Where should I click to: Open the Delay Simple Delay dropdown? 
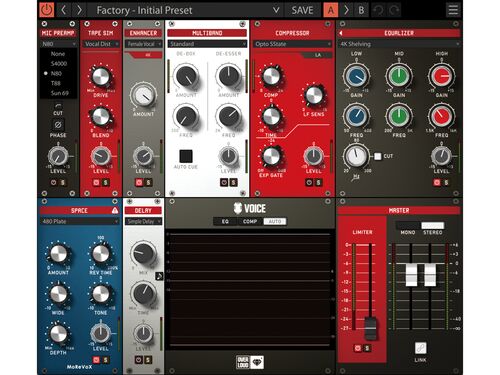[x=143, y=221]
